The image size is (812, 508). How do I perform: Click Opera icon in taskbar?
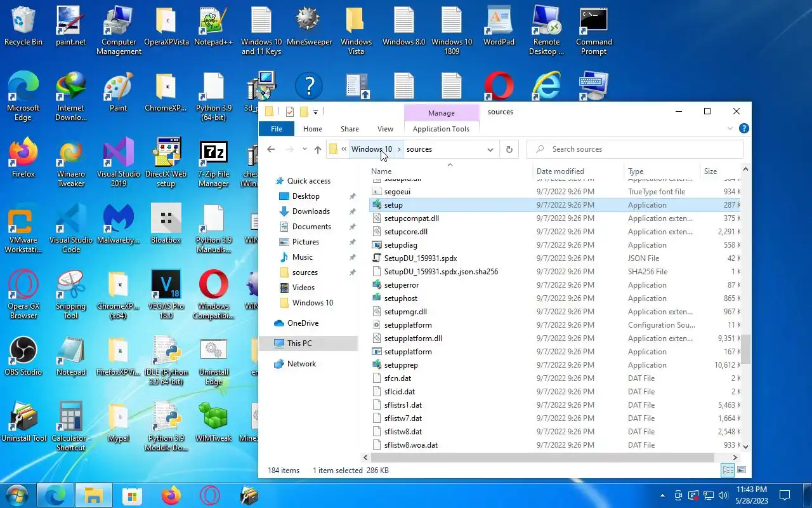[210, 496]
